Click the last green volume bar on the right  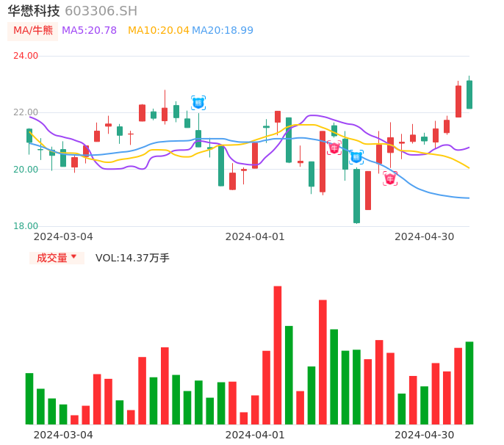pos(469,383)
